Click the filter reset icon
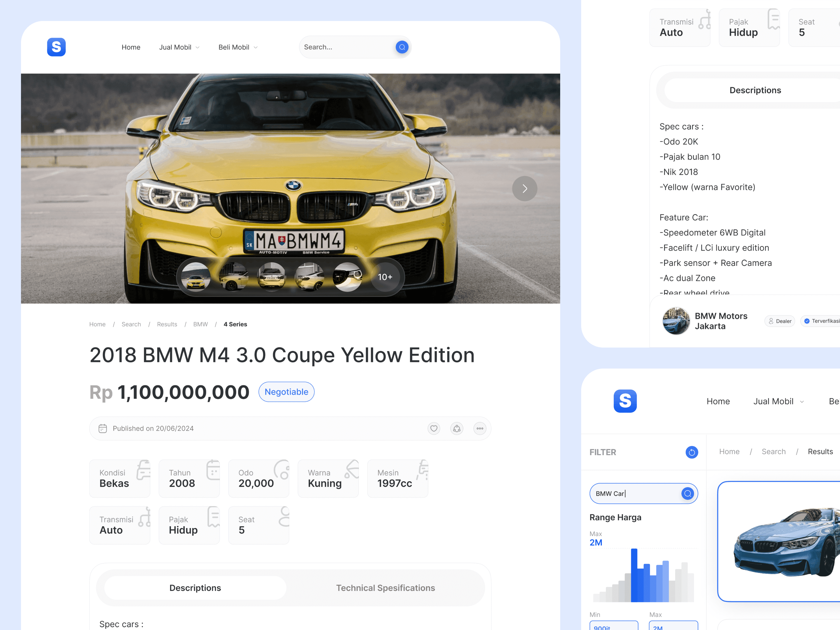This screenshot has height=630, width=840. [x=691, y=452]
